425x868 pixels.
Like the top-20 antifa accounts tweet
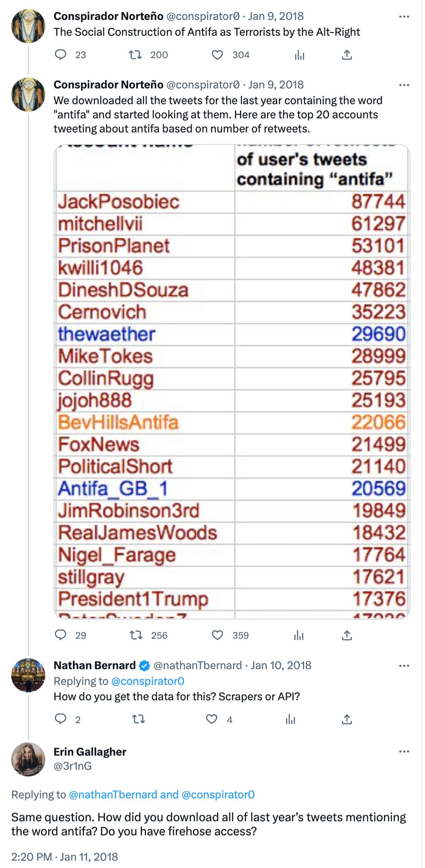pos(217,635)
